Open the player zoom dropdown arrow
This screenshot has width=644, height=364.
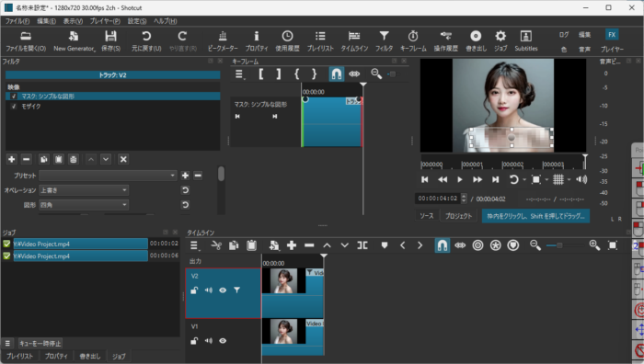click(546, 179)
